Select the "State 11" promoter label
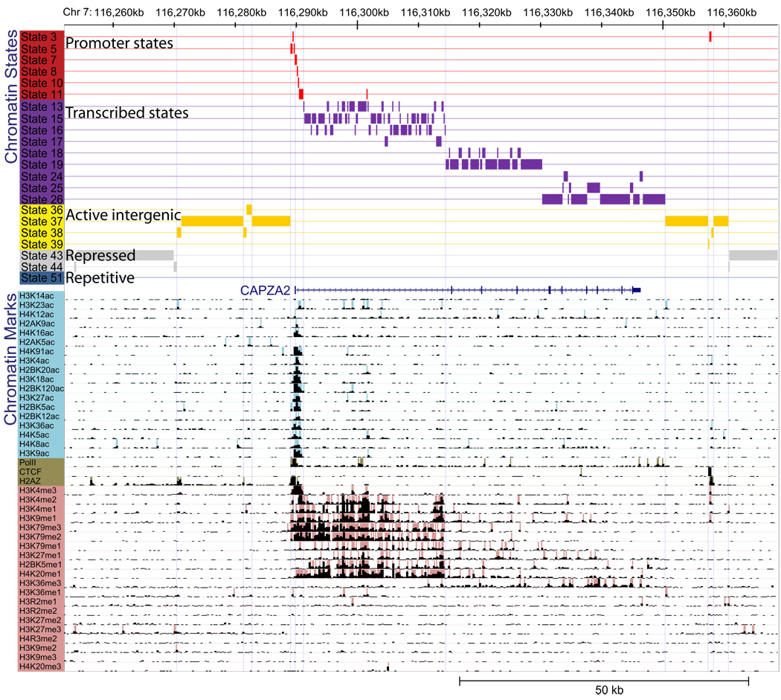Viewport: 781px width, 700px height. (x=42, y=94)
